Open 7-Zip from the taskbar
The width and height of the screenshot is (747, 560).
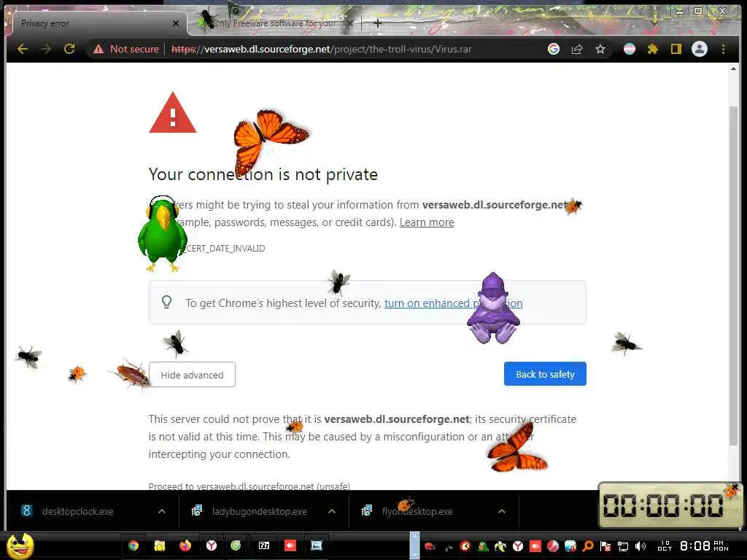point(264,545)
